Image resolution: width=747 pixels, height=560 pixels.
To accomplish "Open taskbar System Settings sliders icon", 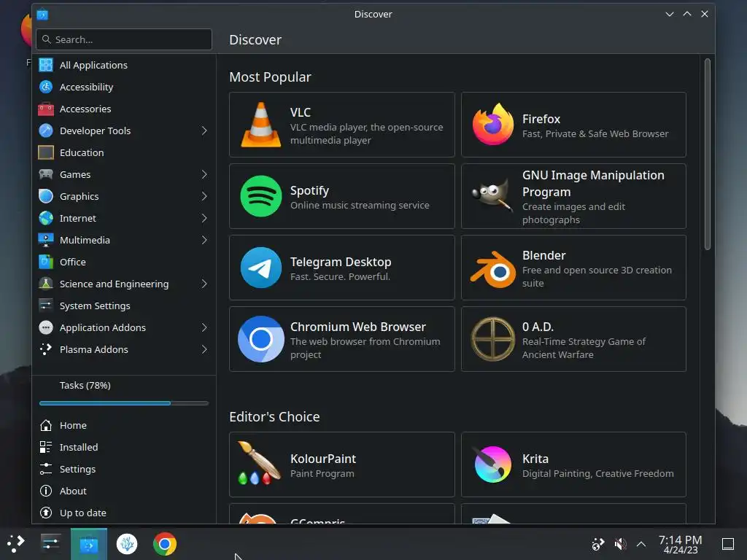I will point(50,542).
